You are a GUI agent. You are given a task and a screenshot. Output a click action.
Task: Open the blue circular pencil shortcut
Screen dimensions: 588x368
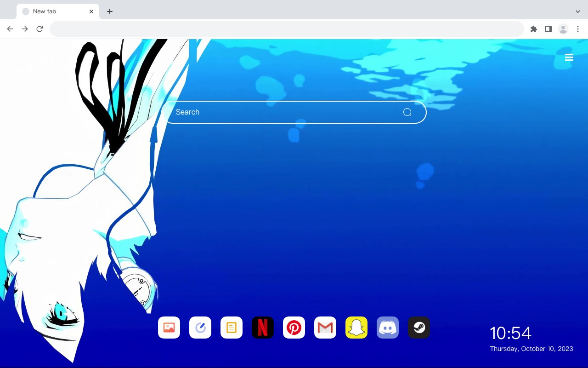pos(200,328)
